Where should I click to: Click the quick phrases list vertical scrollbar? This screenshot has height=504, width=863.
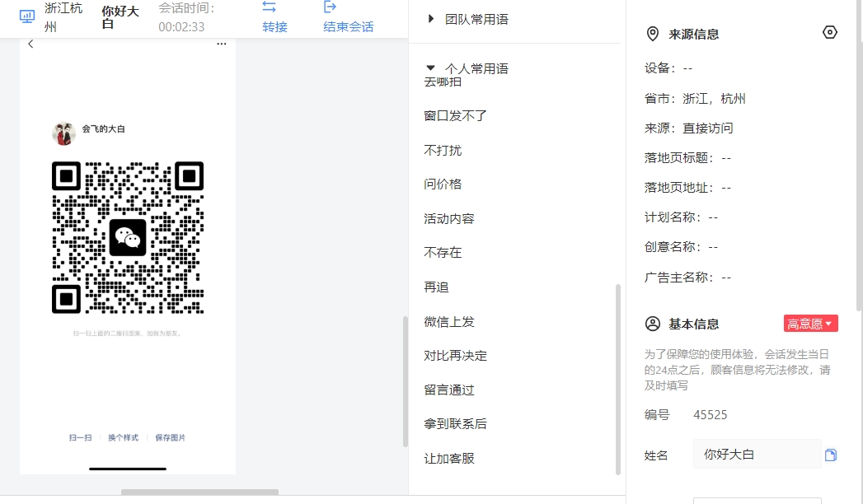618,380
